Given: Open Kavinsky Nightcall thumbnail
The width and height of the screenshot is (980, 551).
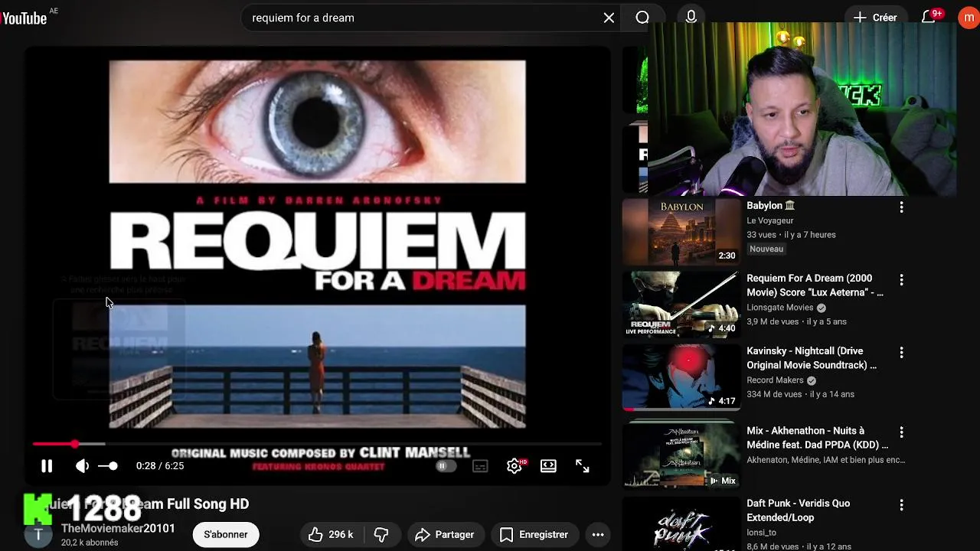Looking at the screenshot, I should point(681,377).
